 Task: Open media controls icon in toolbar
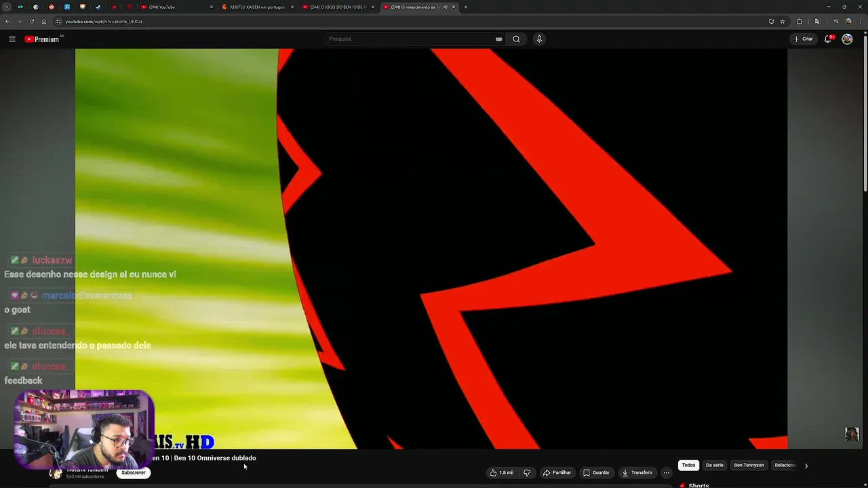coord(835,21)
